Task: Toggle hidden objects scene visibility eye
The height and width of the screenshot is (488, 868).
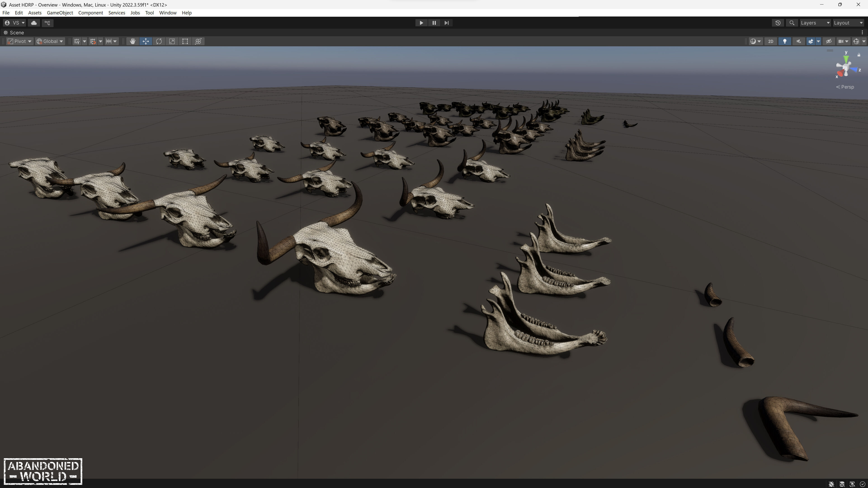Action: point(829,41)
